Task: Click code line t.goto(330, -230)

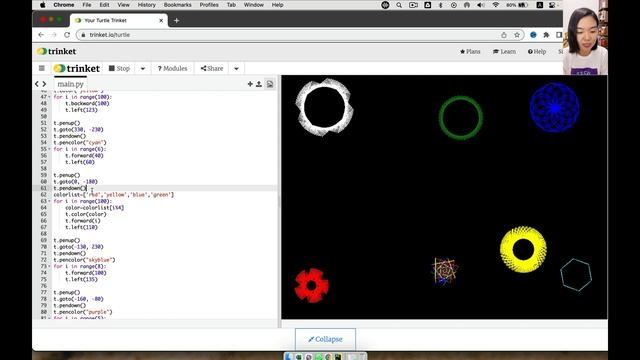Action: 78,129
